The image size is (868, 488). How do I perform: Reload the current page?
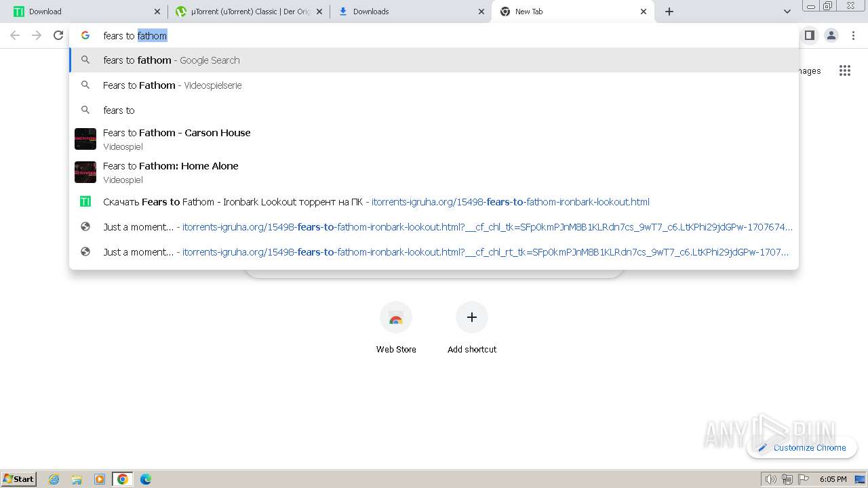(x=58, y=35)
